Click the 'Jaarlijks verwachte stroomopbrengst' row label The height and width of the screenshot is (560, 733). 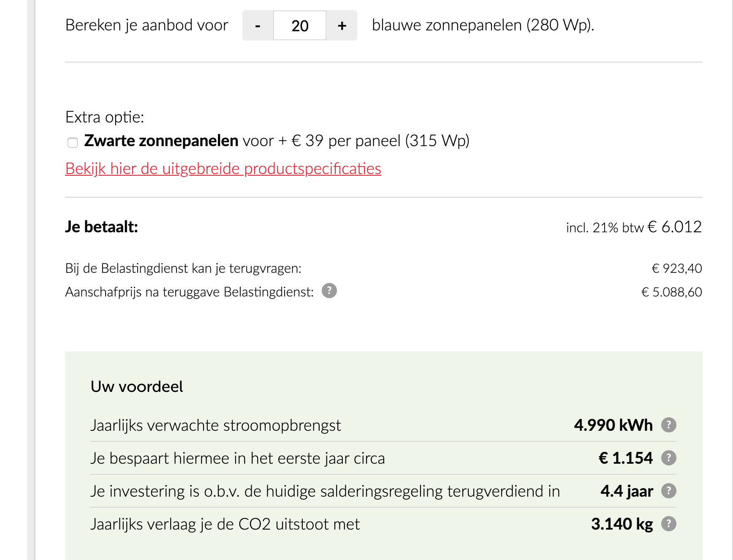click(215, 425)
